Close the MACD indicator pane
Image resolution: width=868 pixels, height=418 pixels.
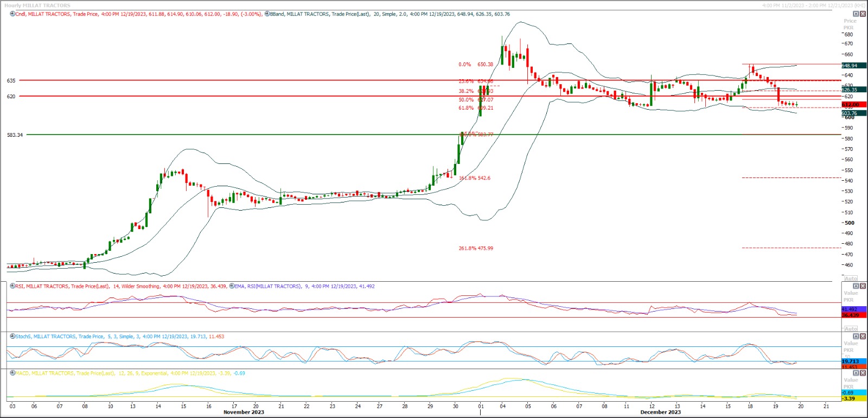click(863, 373)
